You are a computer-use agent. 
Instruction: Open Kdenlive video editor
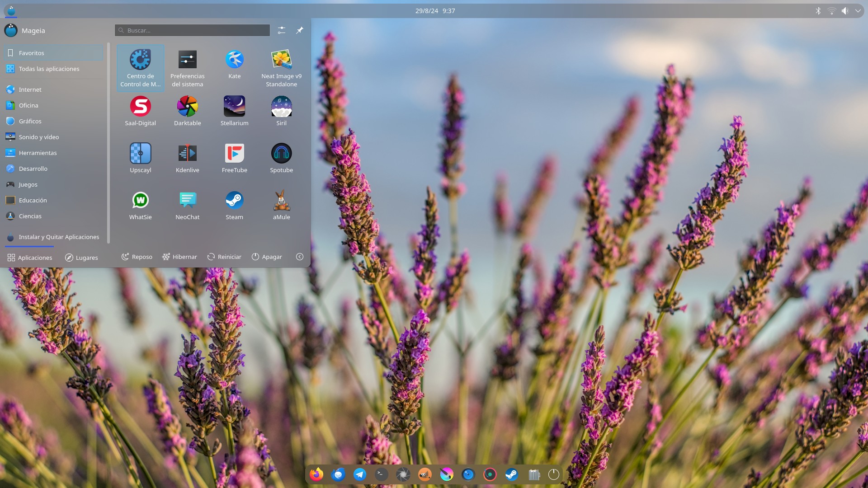pyautogui.click(x=187, y=158)
